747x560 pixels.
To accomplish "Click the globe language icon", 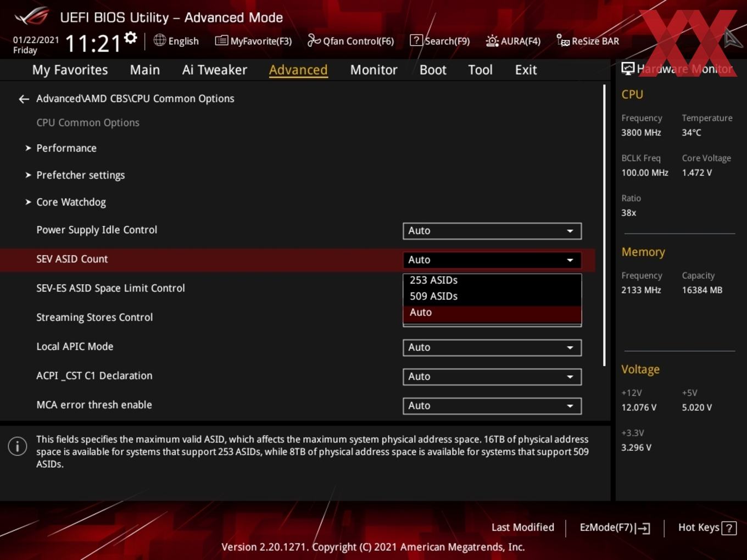I will click(x=159, y=40).
